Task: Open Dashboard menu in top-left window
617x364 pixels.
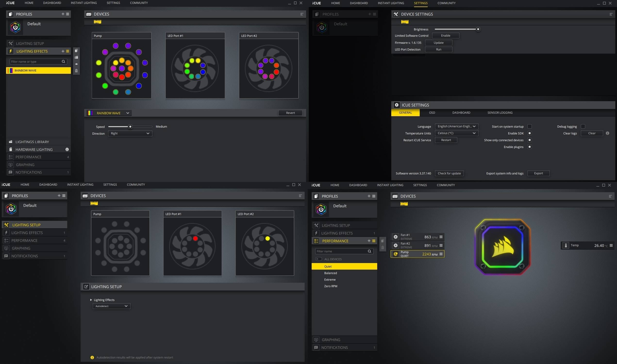Action: [x=52, y=3]
